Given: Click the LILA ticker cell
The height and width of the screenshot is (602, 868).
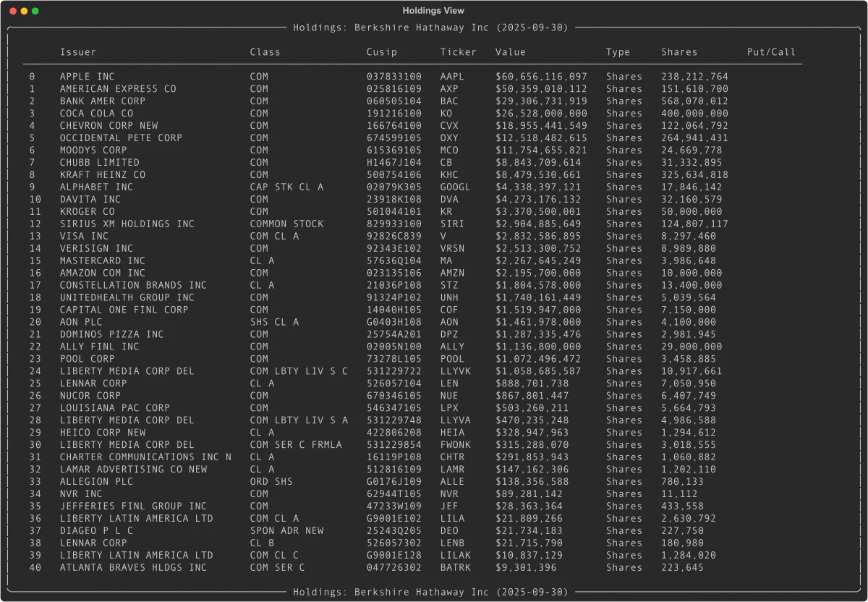Looking at the screenshot, I should point(452,520).
